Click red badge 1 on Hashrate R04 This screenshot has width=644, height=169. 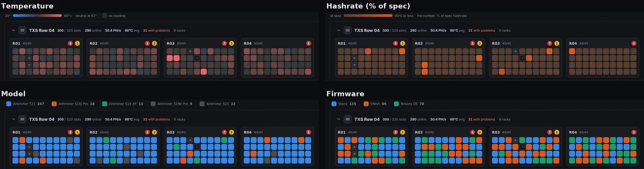coord(634,43)
